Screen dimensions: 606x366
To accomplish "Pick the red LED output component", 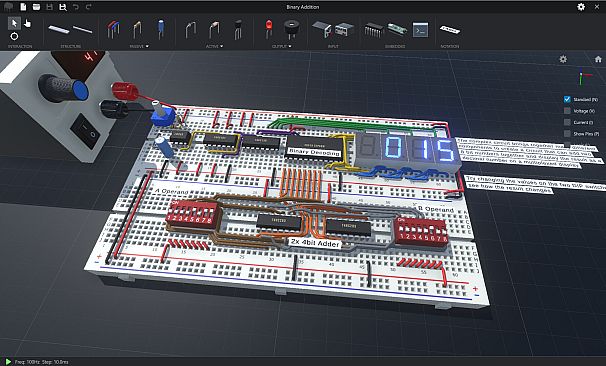I will (x=269, y=29).
